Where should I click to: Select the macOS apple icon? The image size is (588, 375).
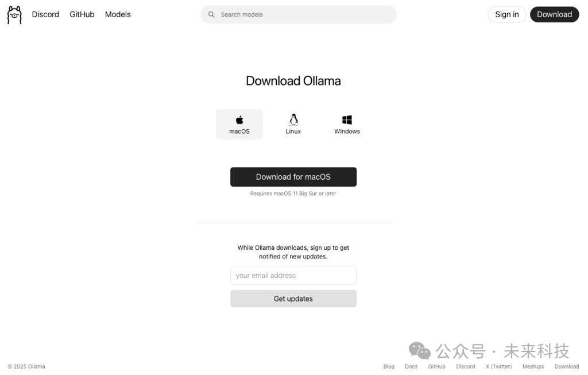[x=239, y=120]
